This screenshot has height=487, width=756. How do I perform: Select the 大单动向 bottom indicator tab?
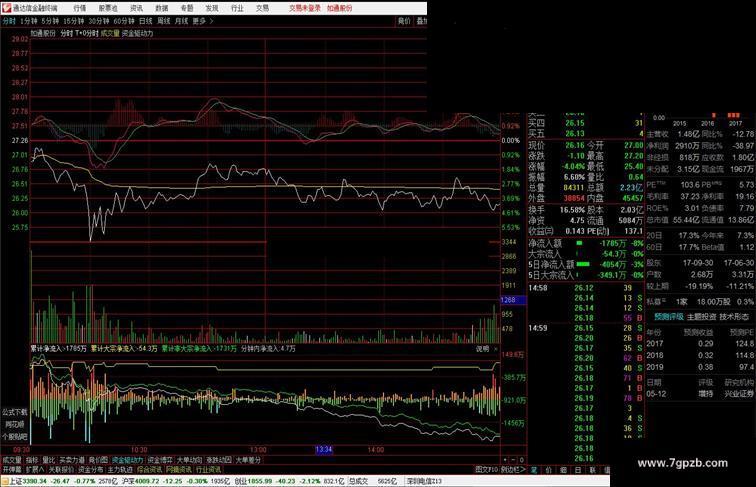189,460
